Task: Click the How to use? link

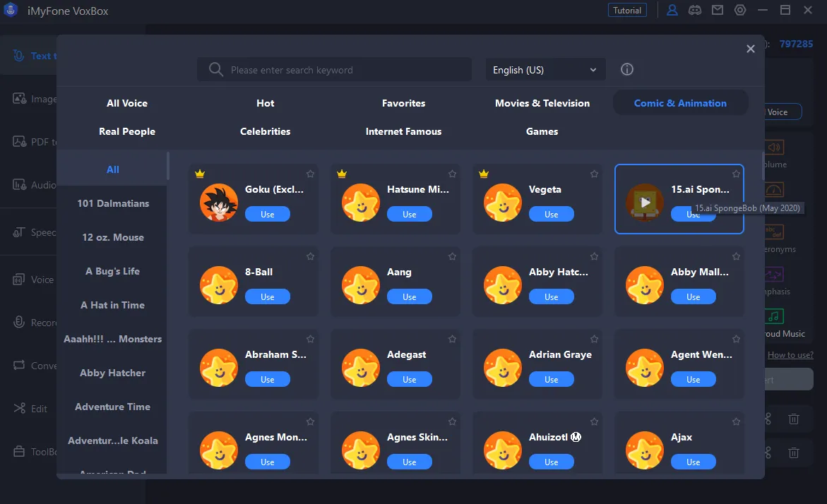Action: coord(790,355)
